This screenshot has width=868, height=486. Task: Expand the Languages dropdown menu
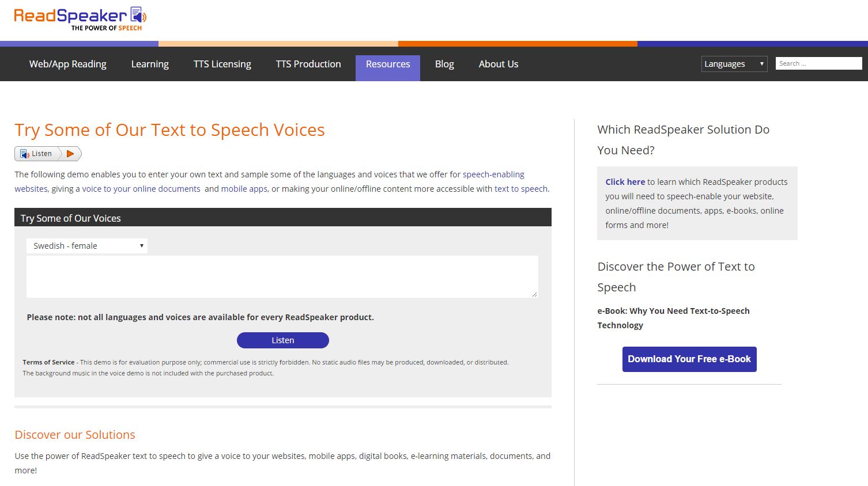[734, 64]
